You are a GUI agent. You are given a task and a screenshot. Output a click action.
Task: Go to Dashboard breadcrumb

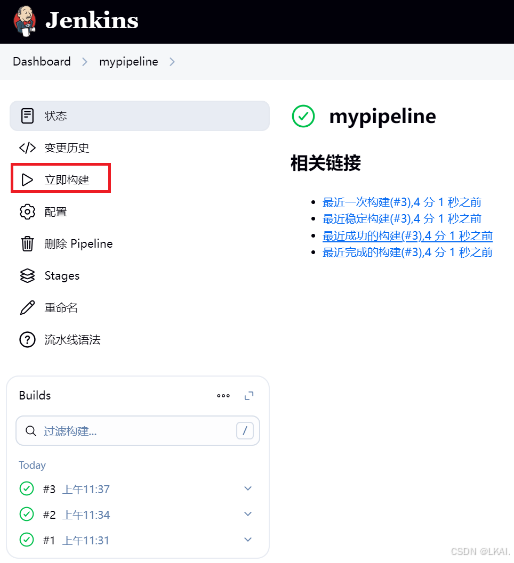[x=42, y=61]
